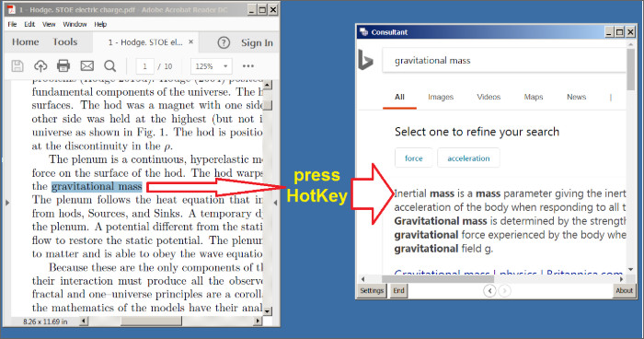Go forward with Consultant's right arrow button
Image resolution: width=644 pixels, height=339 pixels.
(x=505, y=291)
